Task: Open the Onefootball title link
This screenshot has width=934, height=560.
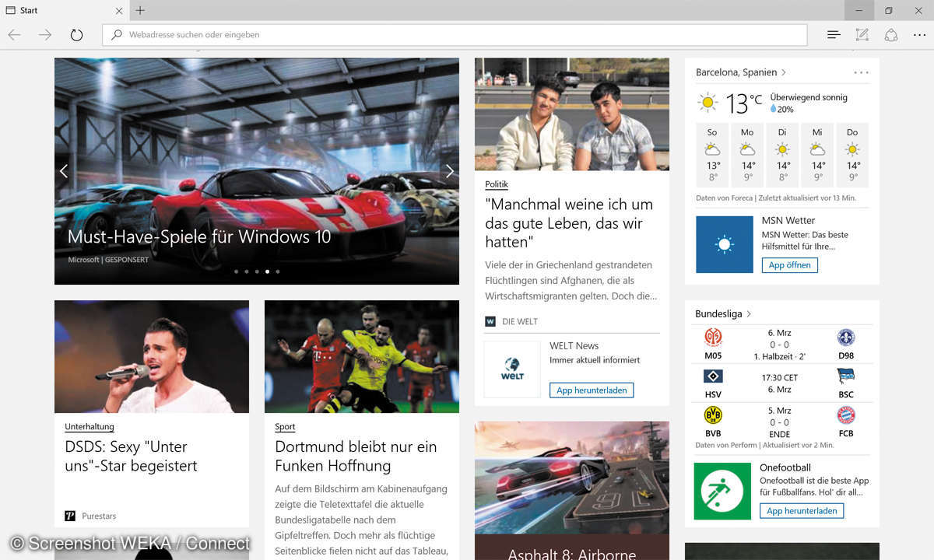Action: coord(785,467)
